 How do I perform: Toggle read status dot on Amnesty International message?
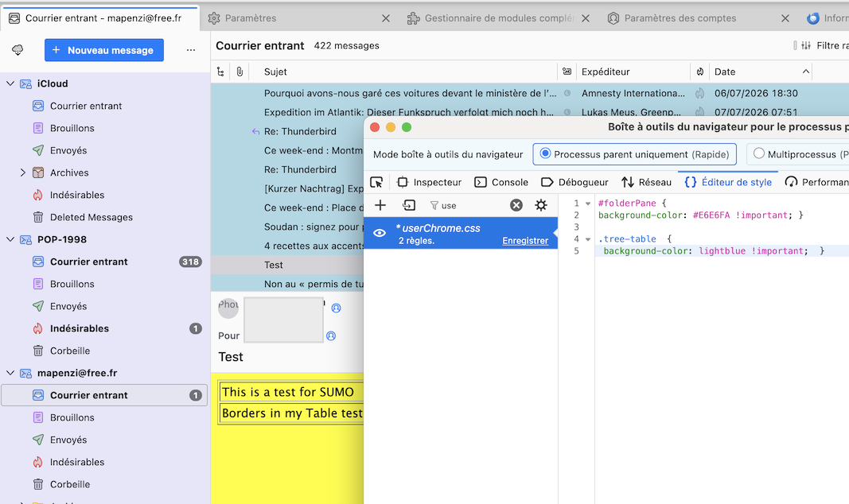(x=567, y=93)
